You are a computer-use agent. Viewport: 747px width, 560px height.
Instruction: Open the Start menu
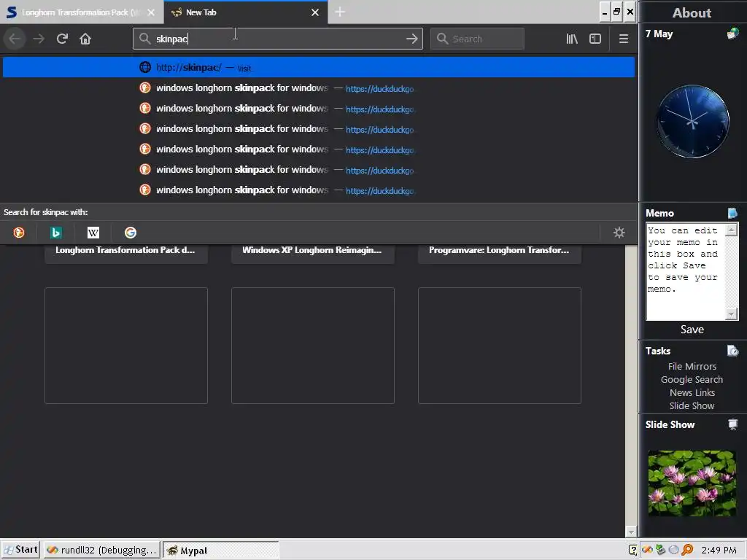click(x=21, y=550)
